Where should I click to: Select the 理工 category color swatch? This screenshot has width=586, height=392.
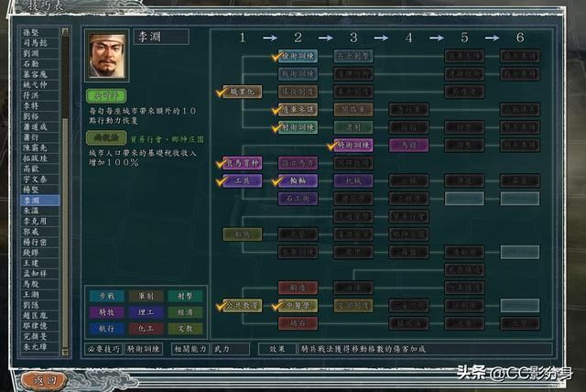click(146, 312)
